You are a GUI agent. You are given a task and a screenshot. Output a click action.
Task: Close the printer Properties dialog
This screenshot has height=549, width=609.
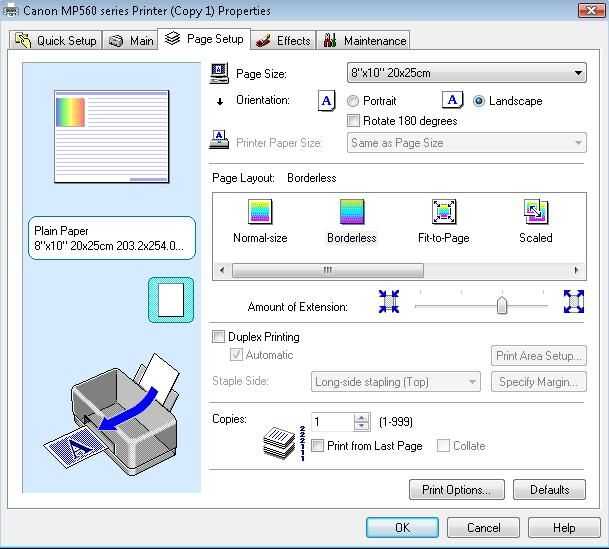coord(591,10)
